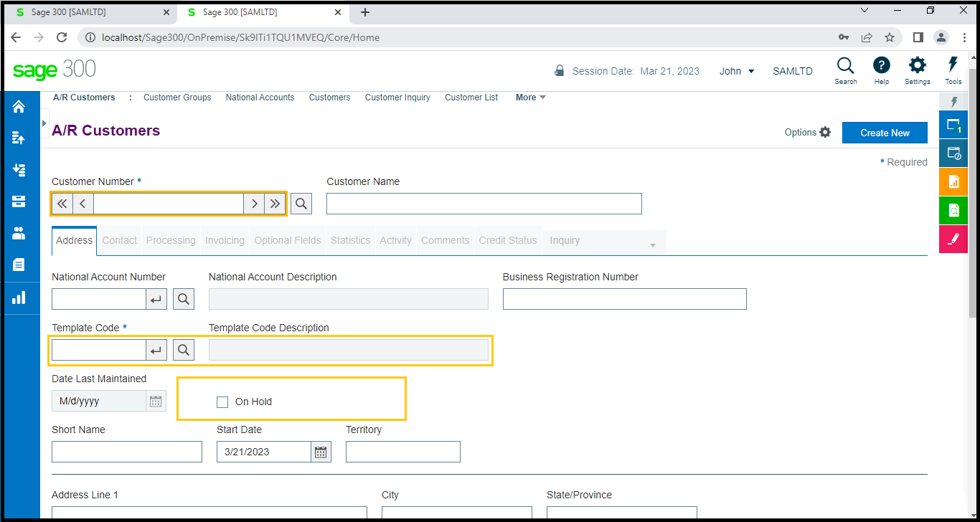Click the Tools lightning bolt icon

953,66
